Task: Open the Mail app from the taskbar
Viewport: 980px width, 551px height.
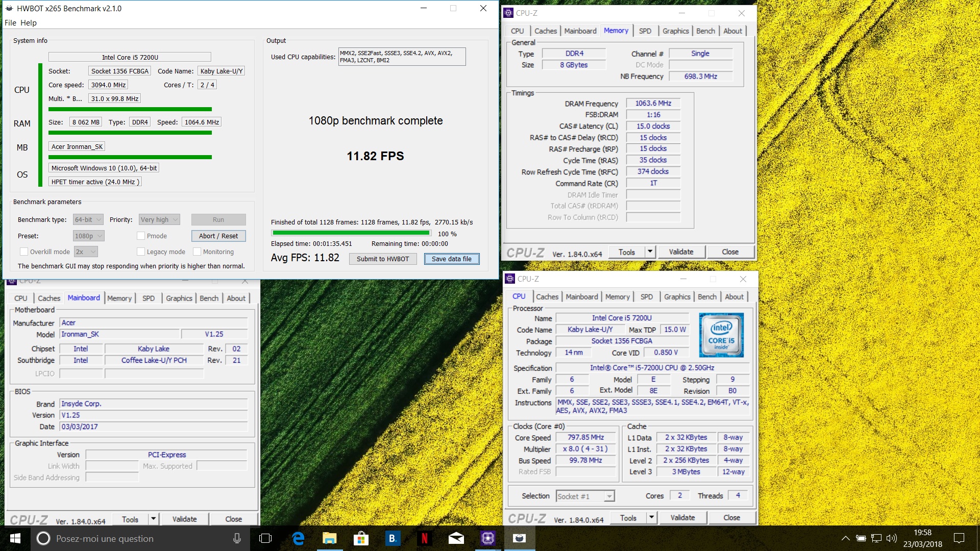Action: point(456,538)
